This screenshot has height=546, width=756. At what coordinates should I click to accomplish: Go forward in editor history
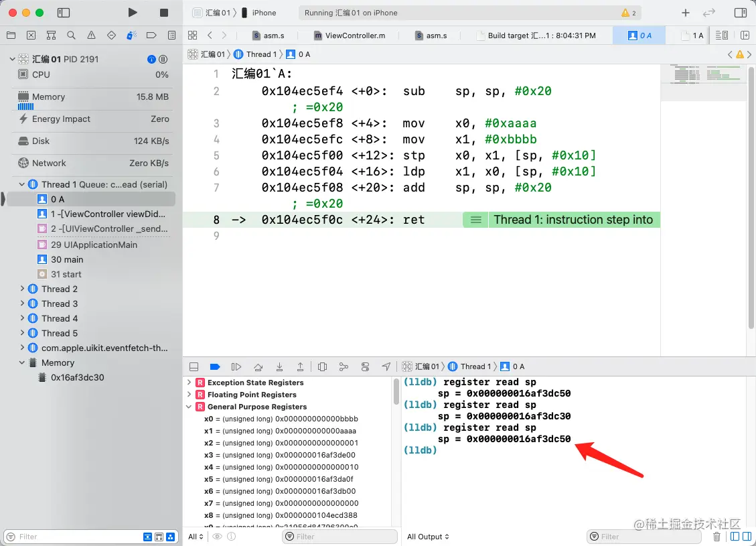(224, 36)
